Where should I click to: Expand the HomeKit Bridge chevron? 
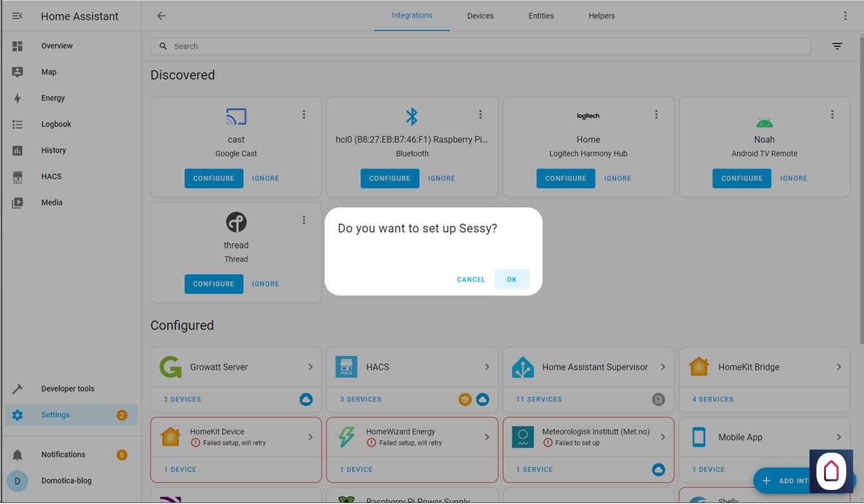coord(839,367)
